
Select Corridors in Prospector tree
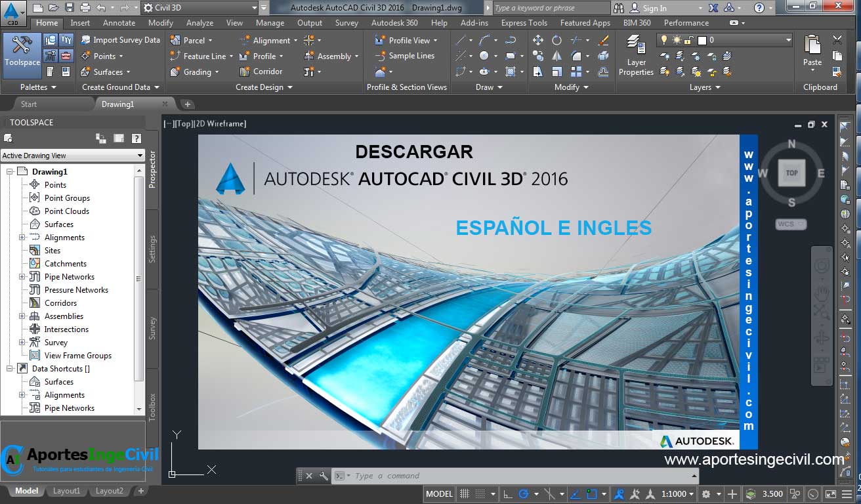[60, 303]
